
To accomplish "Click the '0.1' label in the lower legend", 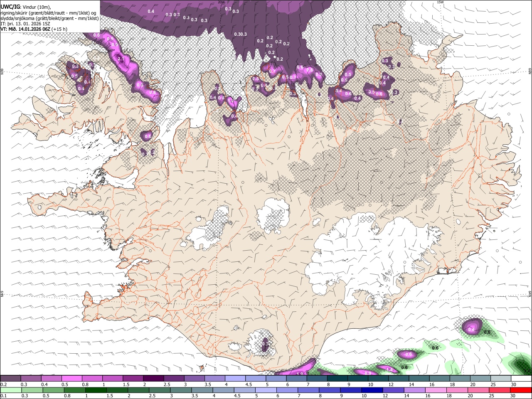I will tap(3, 396).
